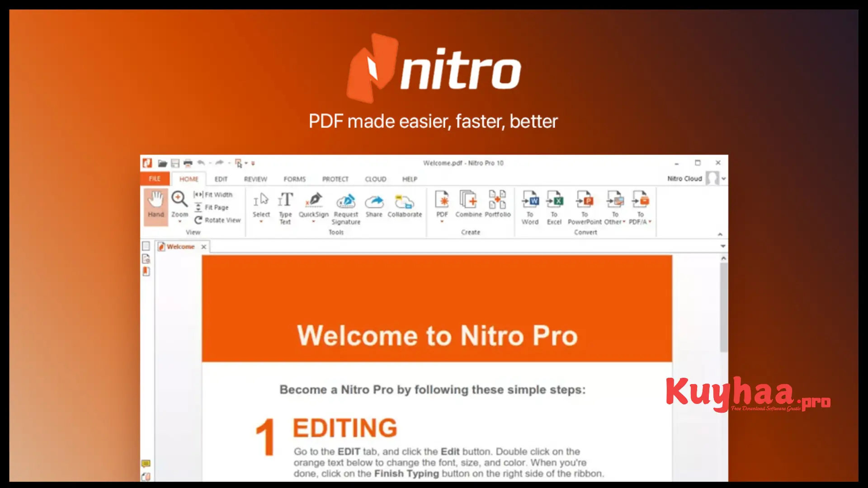
Task: Click the Nitro Cloud user avatar
Action: click(x=712, y=178)
